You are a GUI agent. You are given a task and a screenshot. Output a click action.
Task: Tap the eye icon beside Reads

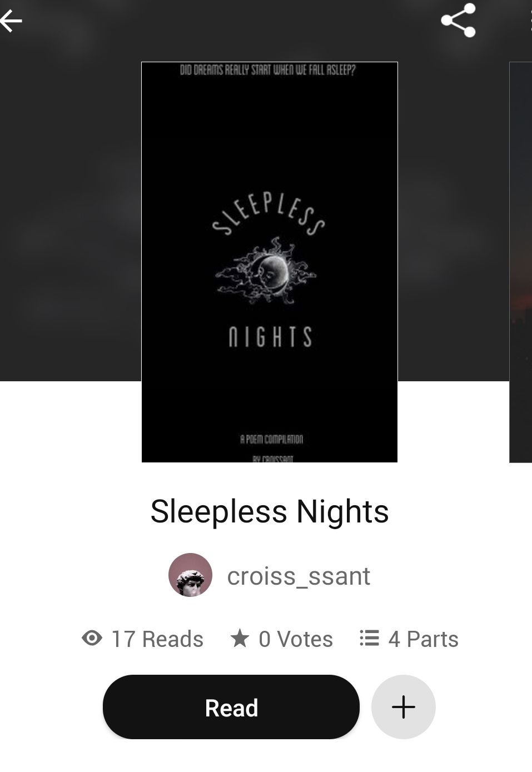(x=92, y=638)
